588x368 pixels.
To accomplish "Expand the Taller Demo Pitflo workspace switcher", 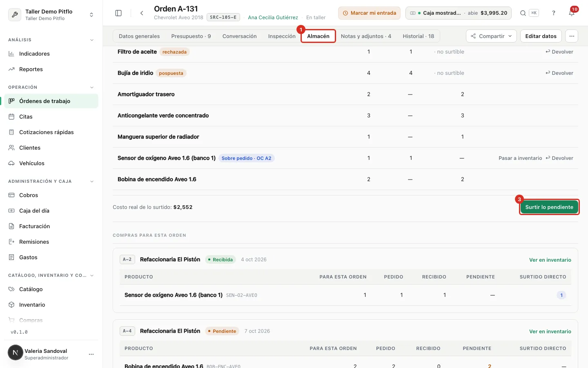I will coord(51,15).
